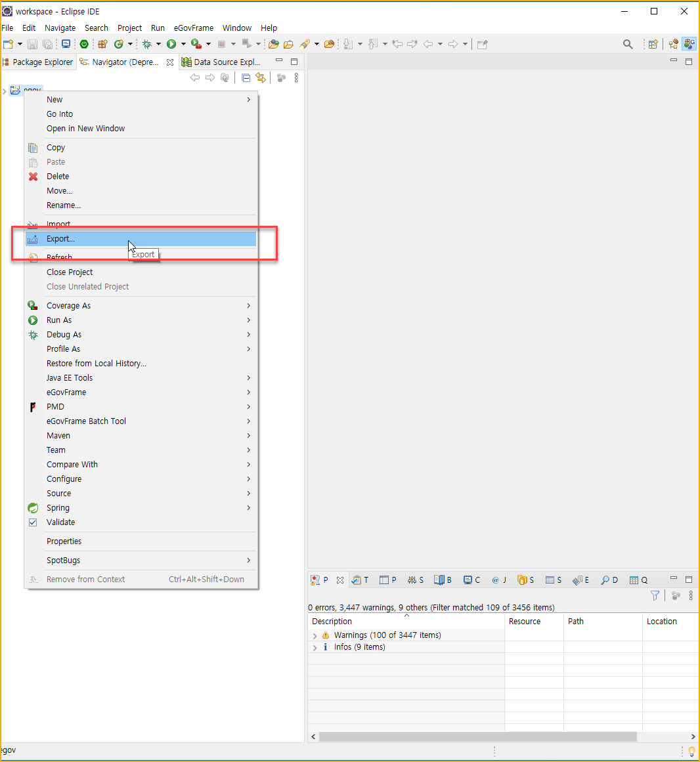Viewport: 700px width, 762px height.
Task: Expand the Infos group in Problems
Action: click(x=315, y=647)
